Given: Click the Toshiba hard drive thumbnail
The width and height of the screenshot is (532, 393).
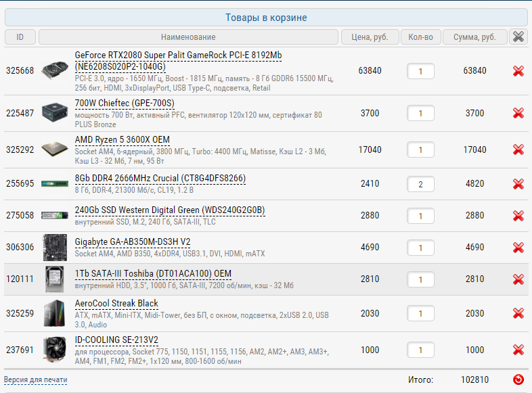Looking at the screenshot, I should pos(55,279).
